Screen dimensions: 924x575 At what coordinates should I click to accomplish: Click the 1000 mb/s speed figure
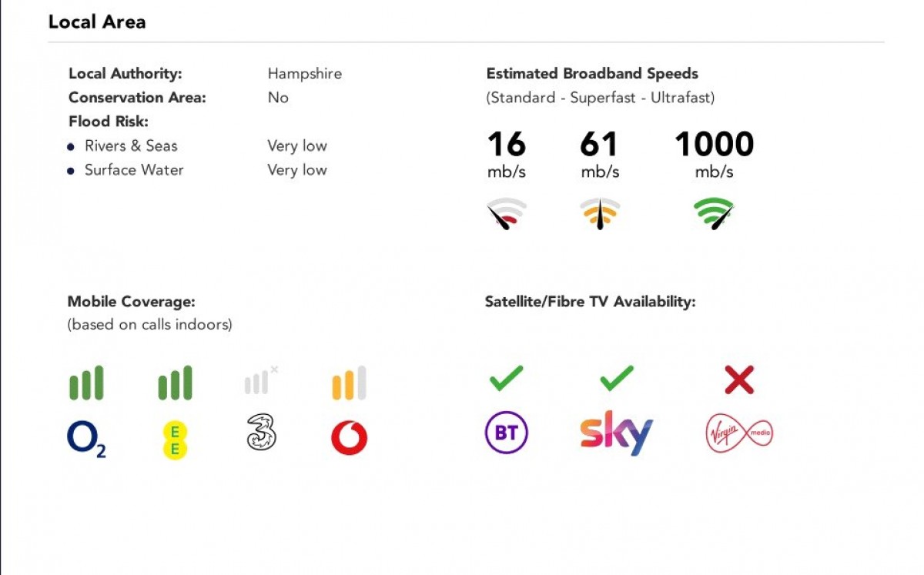714,145
